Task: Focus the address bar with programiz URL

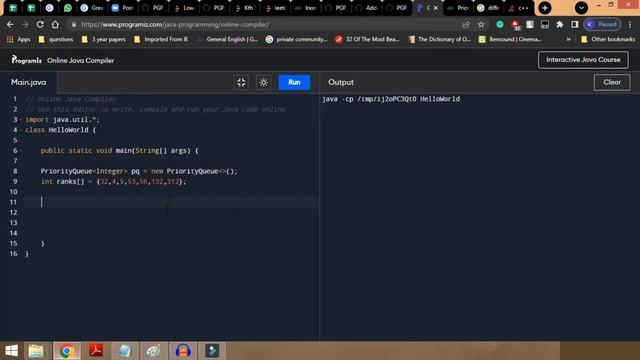Action: coord(261,24)
